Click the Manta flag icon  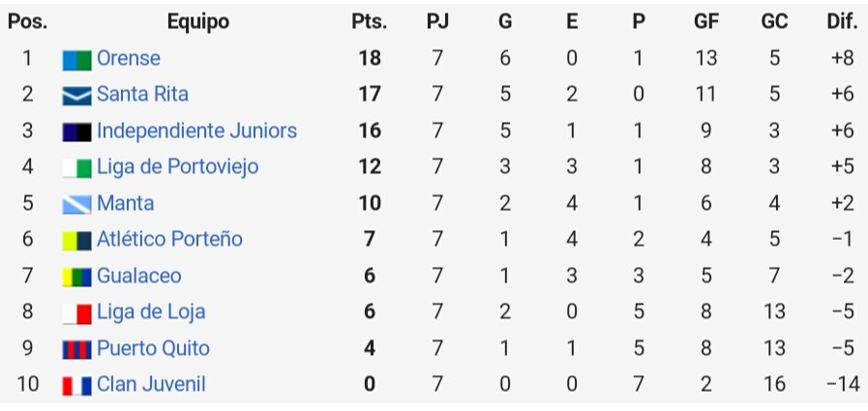coord(76,205)
